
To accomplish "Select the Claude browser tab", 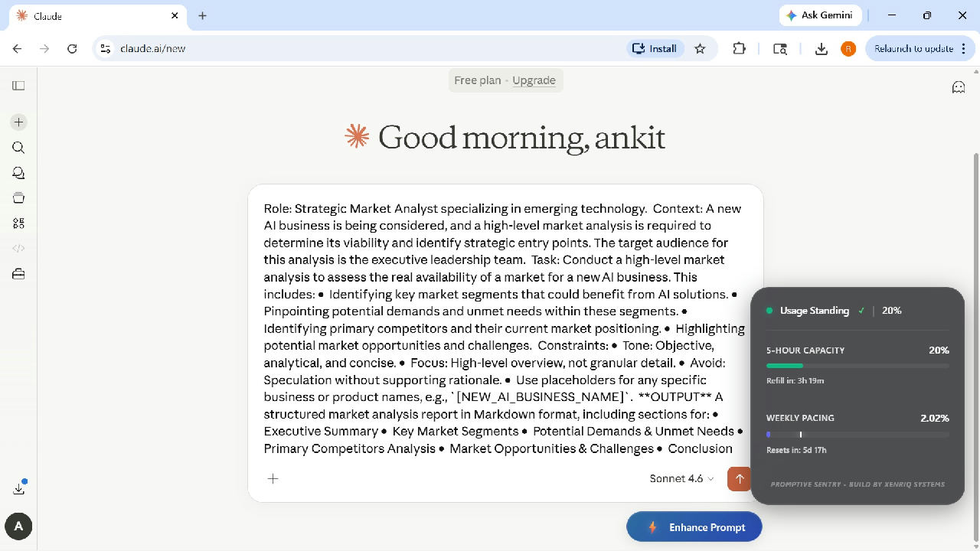I will (x=98, y=15).
